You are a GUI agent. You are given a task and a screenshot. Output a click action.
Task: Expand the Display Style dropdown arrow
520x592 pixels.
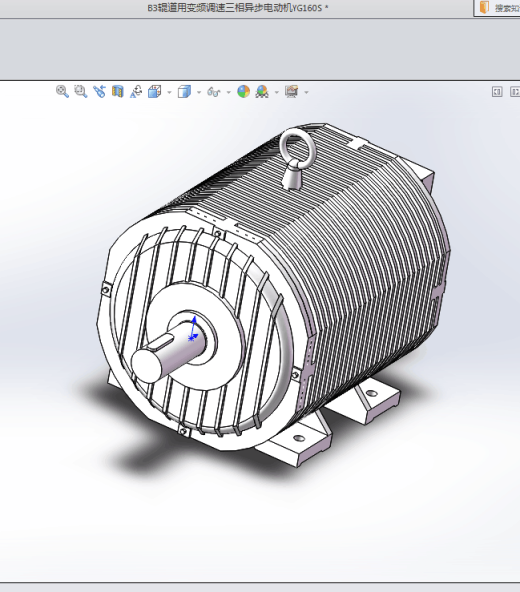(x=199, y=92)
